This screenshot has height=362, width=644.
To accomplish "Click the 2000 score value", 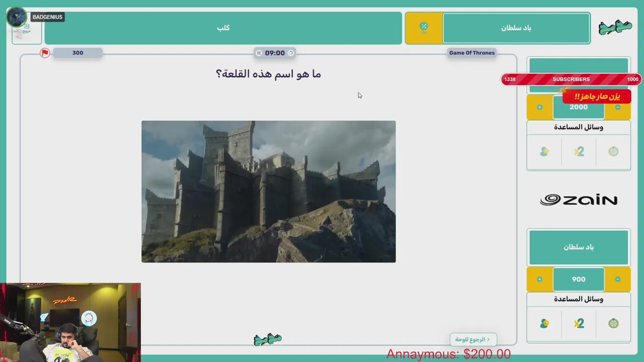I will 579,107.
